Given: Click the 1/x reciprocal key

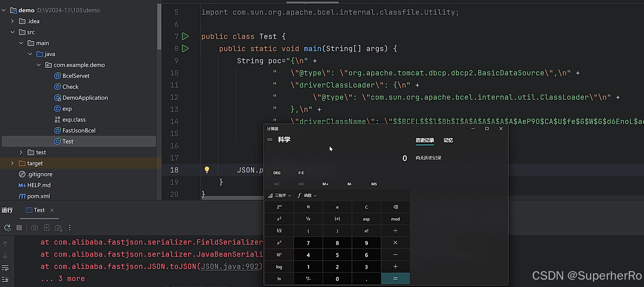Looking at the screenshot, I should (308, 219).
